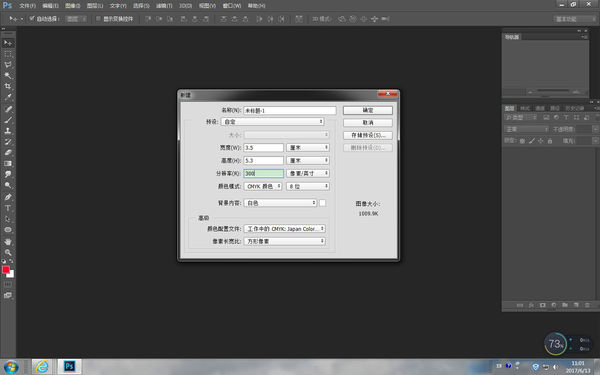The width and height of the screenshot is (600, 375).
Task: Toggle the 自动选择 checkbox
Action: point(32,18)
